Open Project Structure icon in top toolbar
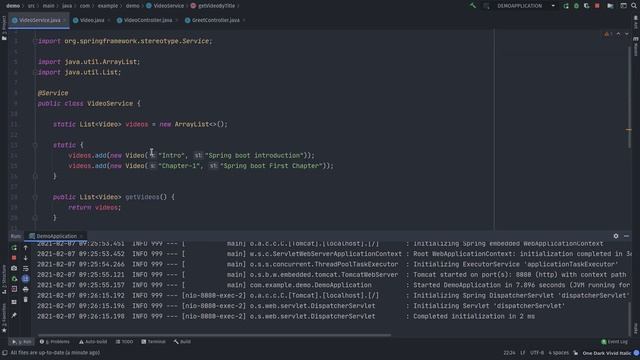Image resolution: width=640 pixels, height=360 pixels. pos(610,6)
